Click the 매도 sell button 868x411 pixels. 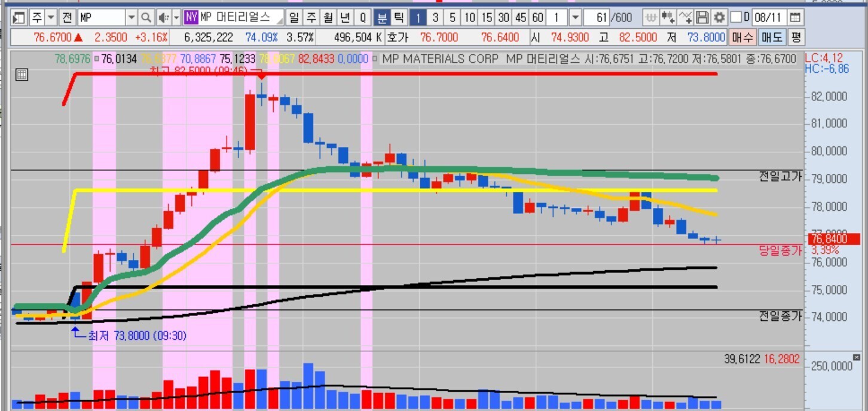click(771, 38)
